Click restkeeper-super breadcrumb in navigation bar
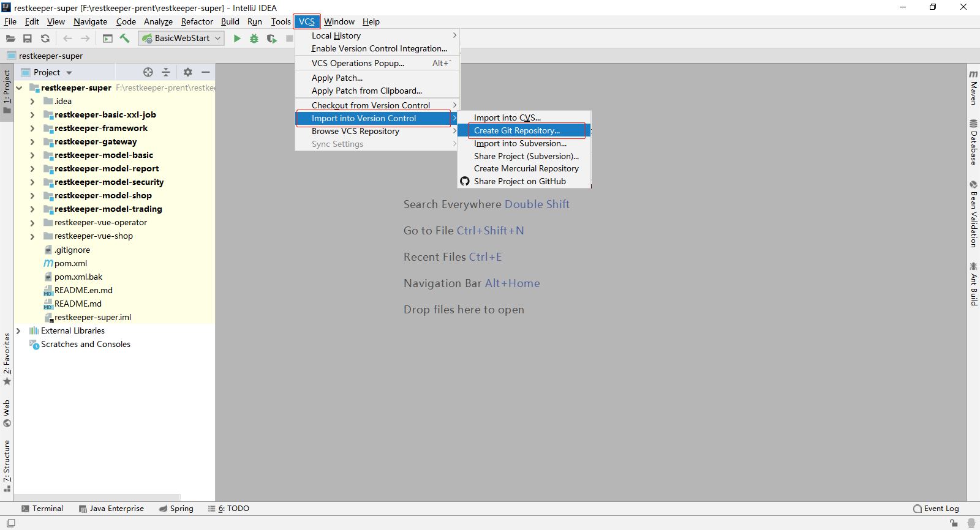Viewport: 980px width, 530px height. click(45, 56)
